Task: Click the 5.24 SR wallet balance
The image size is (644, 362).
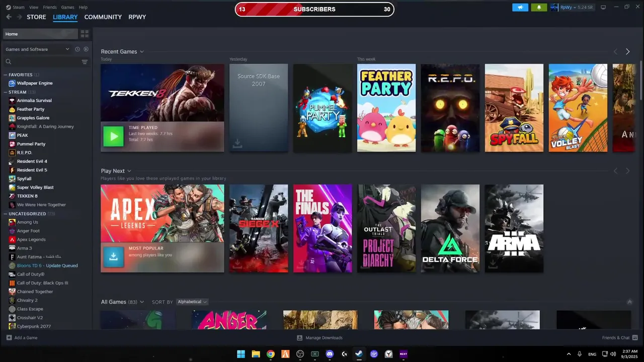Action: point(585,8)
